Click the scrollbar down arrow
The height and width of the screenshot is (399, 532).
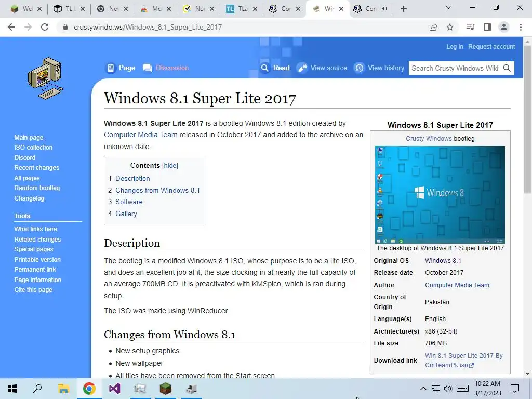527,374
